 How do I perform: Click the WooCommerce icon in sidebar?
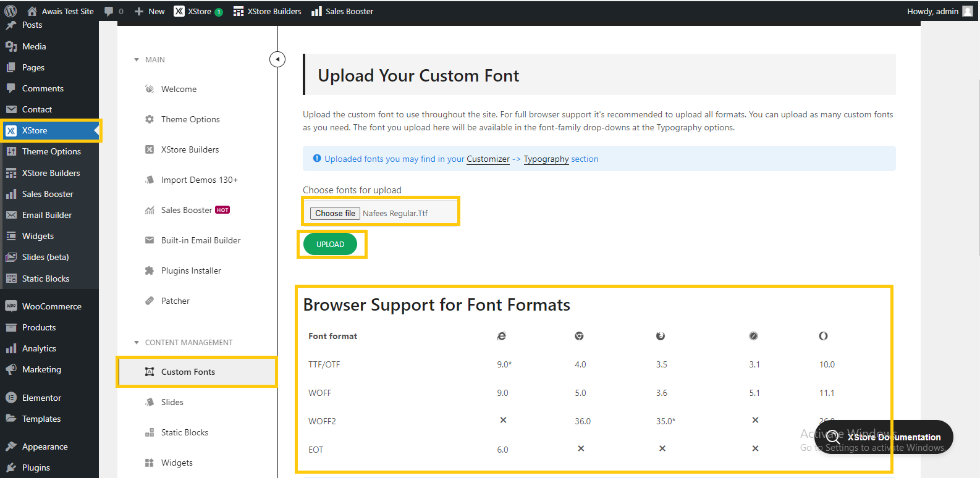11,306
